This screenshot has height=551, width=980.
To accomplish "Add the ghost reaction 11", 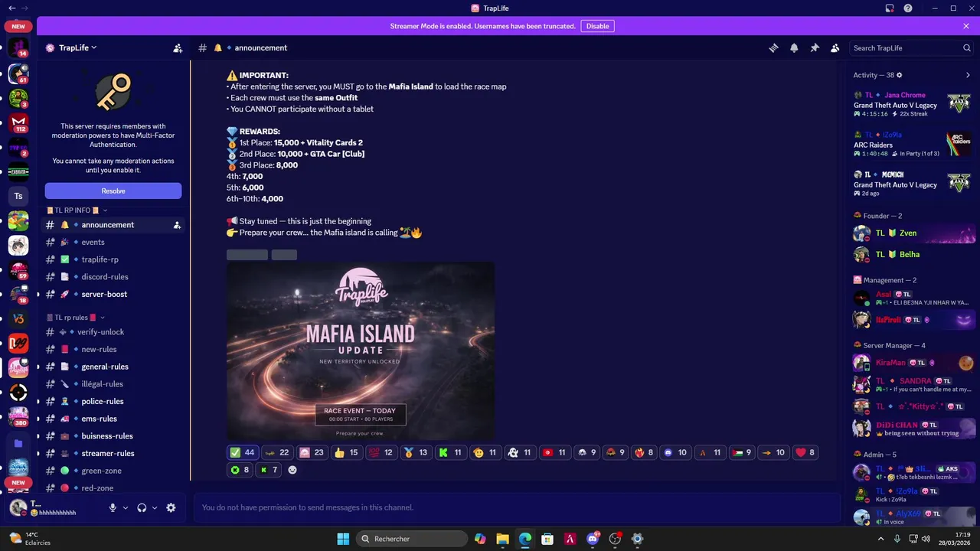I will point(519,452).
